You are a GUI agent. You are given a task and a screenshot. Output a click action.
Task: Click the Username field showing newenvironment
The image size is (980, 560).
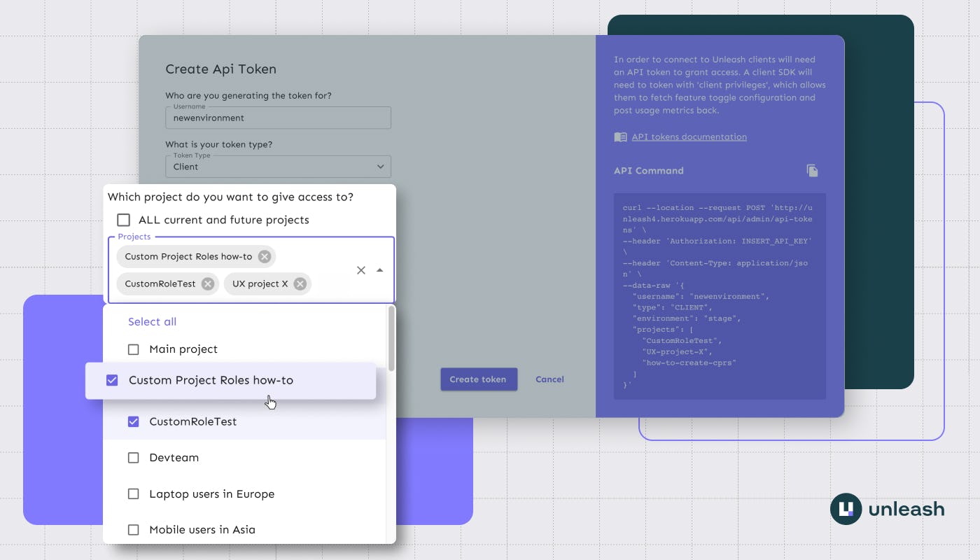[278, 118]
